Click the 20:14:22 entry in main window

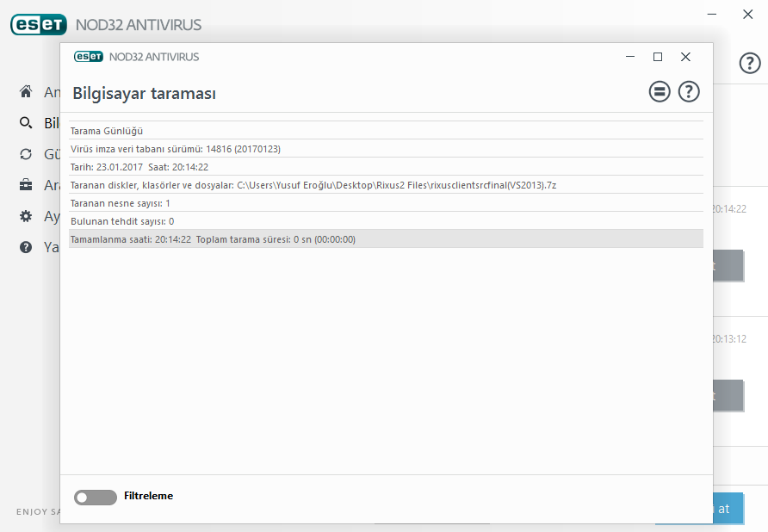[730, 209]
